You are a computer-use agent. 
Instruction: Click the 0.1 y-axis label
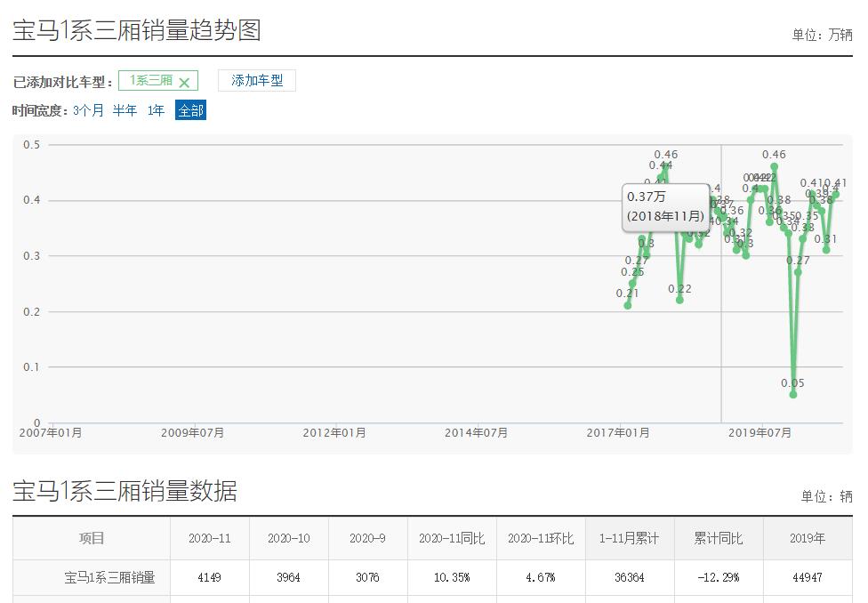pos(31,366)
